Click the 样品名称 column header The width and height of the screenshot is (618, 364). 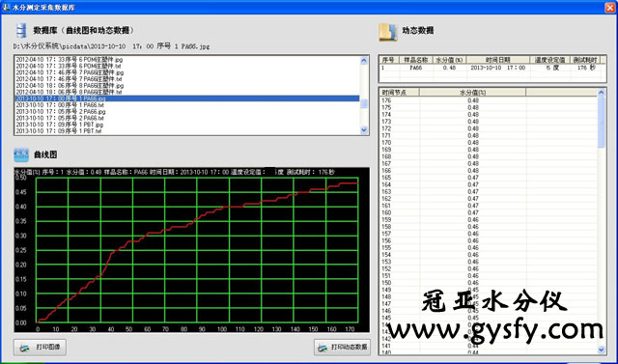point(416,60)
